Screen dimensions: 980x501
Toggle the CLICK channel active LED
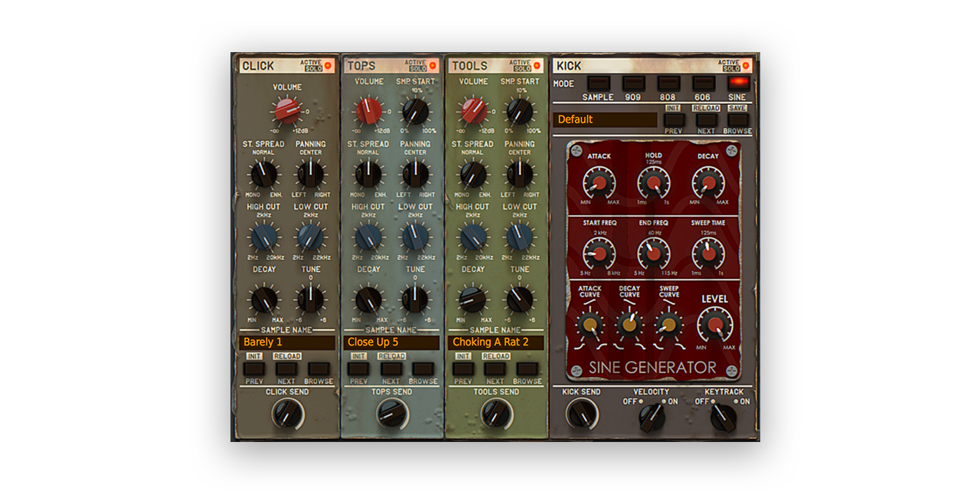328,66
